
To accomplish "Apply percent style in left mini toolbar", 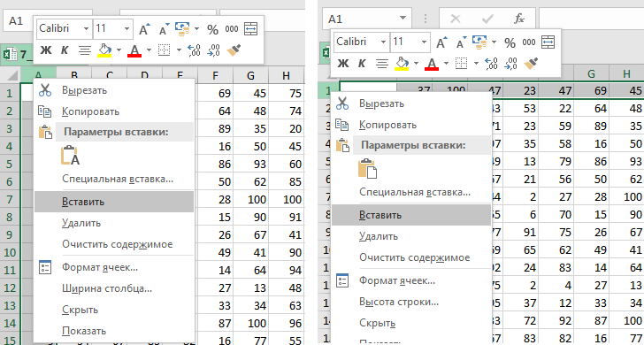I will point(212,29).
